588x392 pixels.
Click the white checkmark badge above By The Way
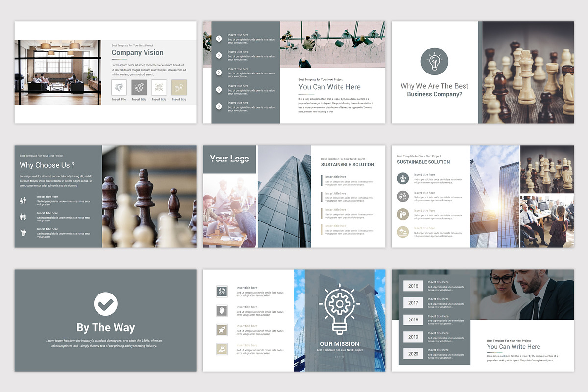(x=105, y=304)
